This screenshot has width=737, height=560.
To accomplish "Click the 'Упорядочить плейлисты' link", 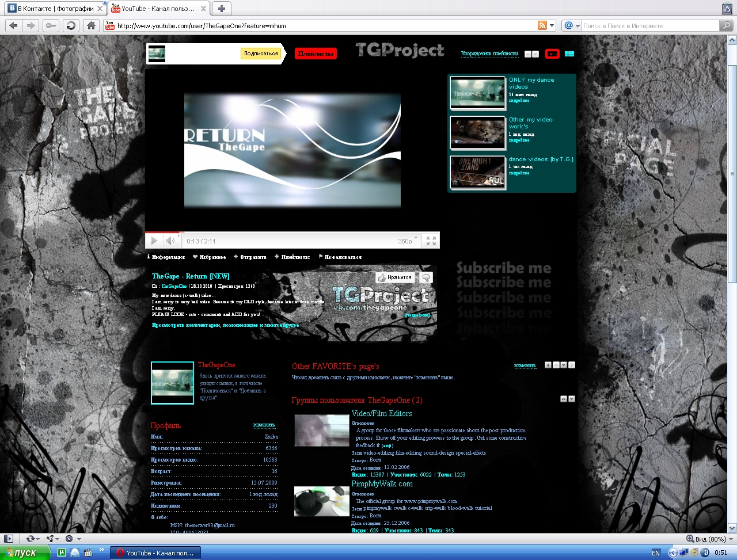I will click(x=489, y=54).
